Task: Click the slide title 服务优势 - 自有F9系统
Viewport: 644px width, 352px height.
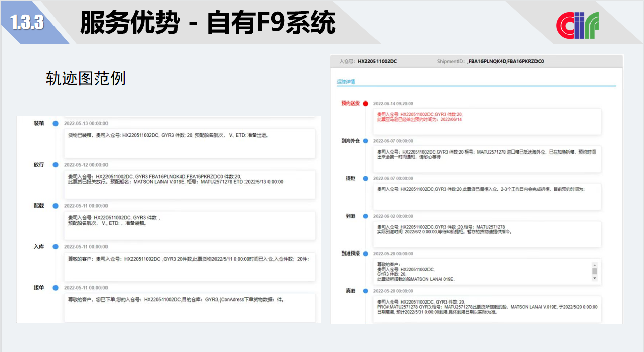Action: (x=207, y=23)
